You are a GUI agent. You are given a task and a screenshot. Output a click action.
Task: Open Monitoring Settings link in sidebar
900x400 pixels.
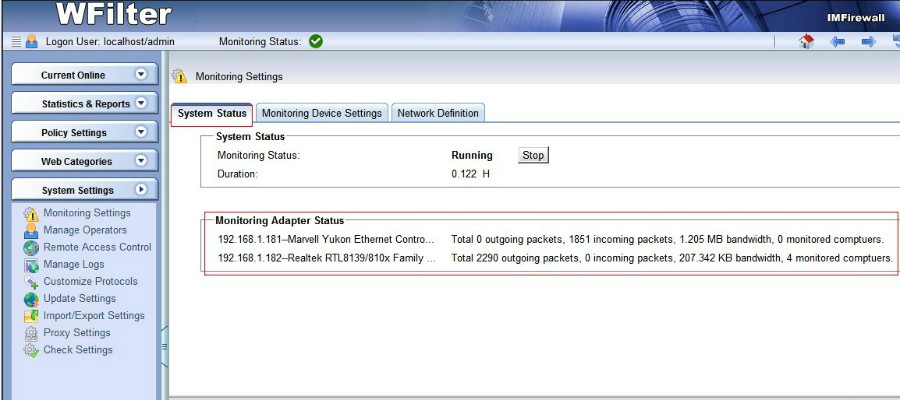[x=87, y=213]
